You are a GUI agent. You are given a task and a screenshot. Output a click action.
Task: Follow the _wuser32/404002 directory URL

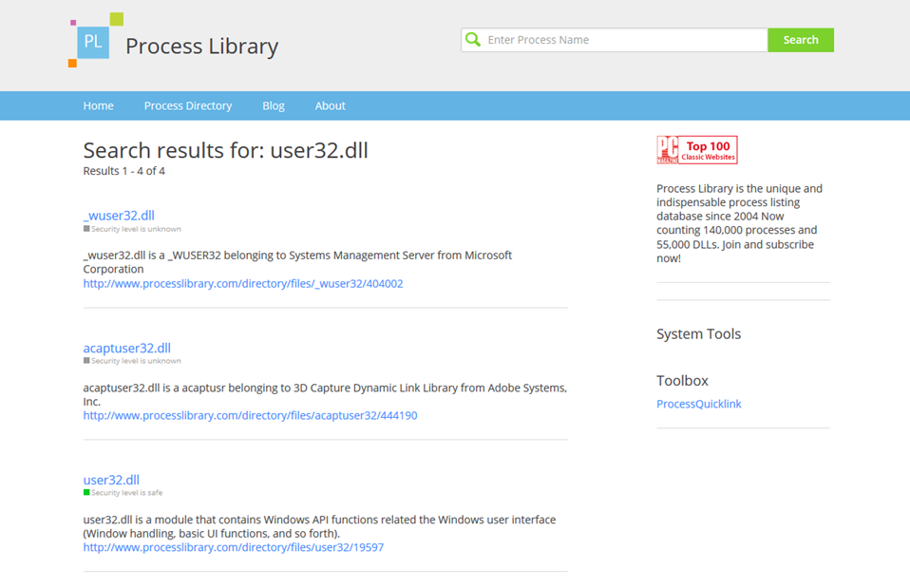pos(243,283)
